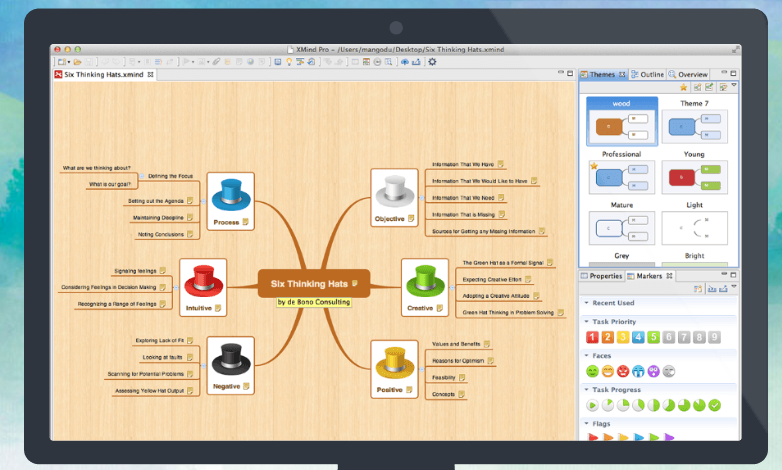Click the lightbulb icon in toolbar
This screenshot has width=782, height=470.
tap(290, 62)
